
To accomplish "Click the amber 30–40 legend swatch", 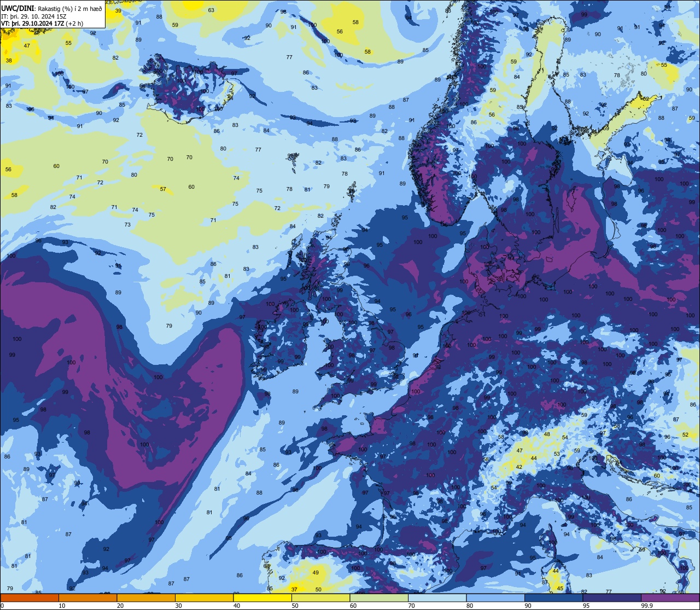I will (204, 597).
